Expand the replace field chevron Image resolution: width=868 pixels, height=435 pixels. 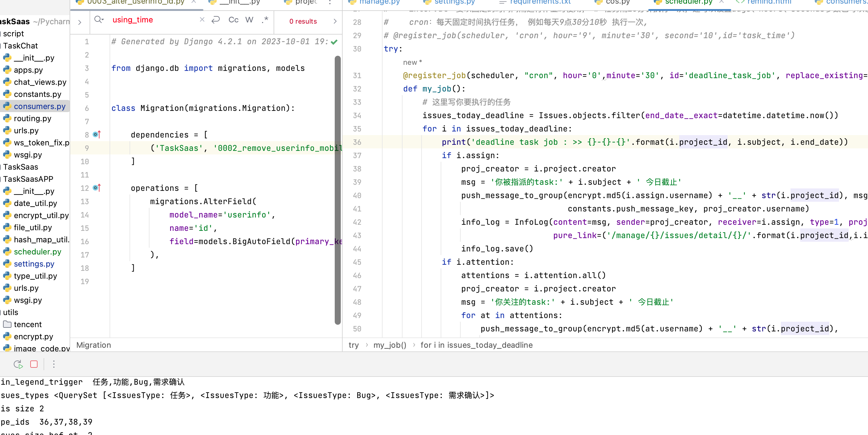tap(80, 23)
